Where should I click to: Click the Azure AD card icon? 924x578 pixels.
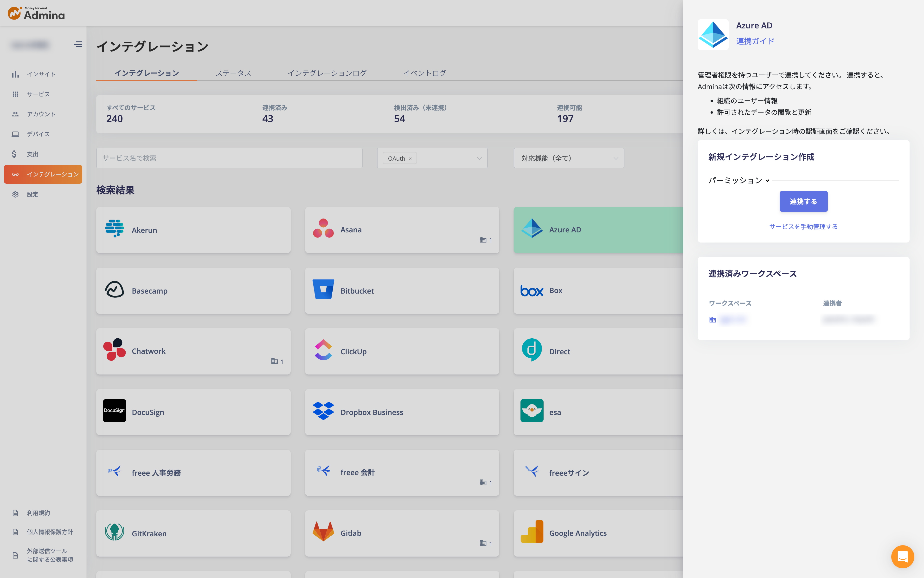(x=532, y=228)
